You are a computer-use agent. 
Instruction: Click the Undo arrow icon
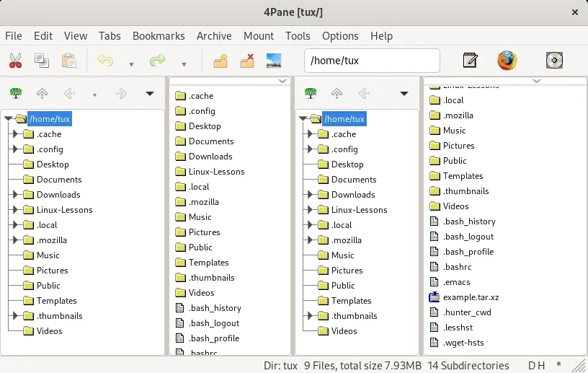pos(105,60)
